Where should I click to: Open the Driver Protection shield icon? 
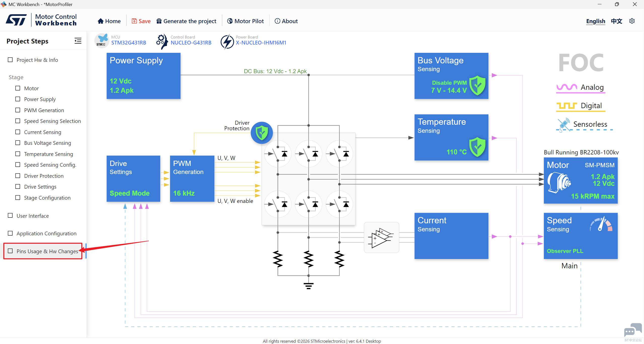262,133
